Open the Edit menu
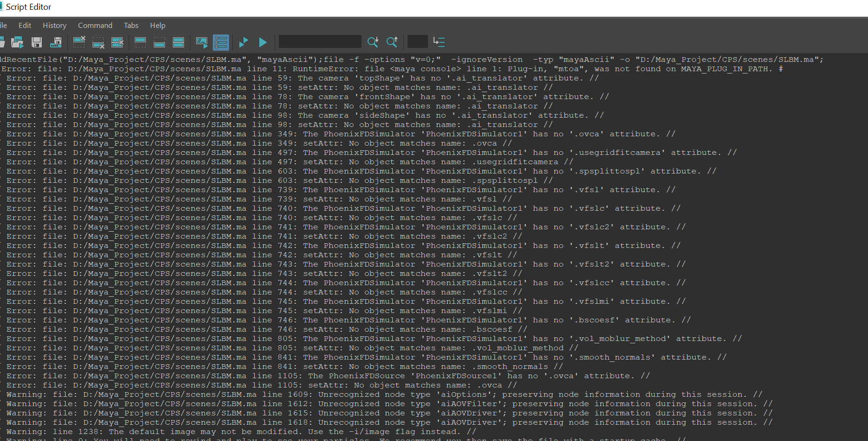 [x=25, y=25]
